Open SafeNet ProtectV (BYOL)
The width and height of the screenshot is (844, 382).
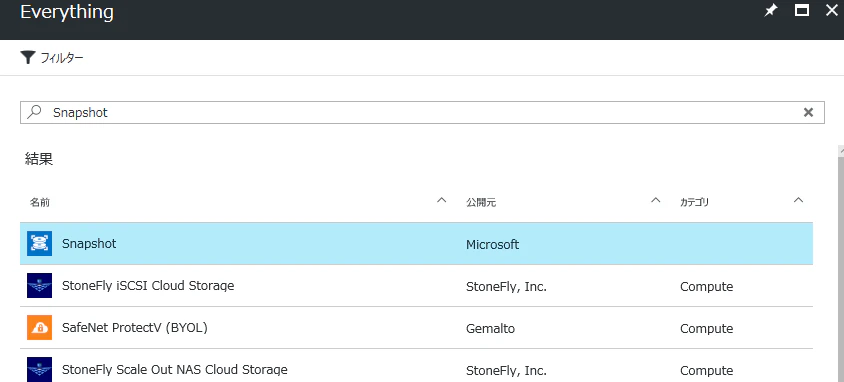pos(135,328)
